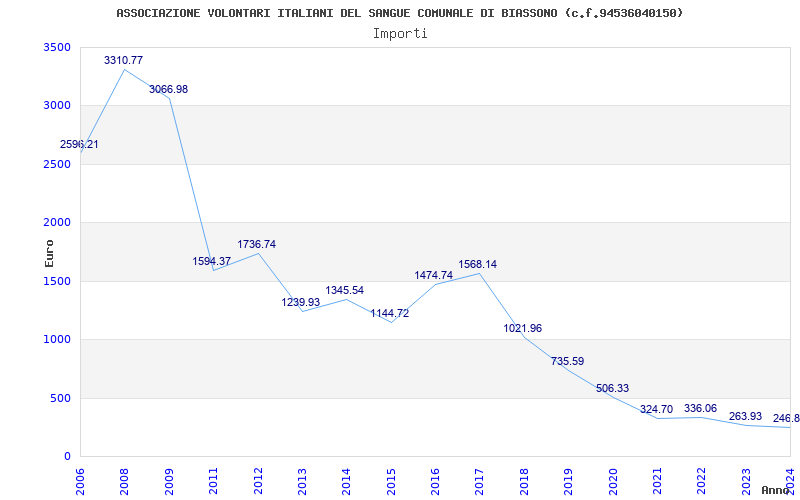
Task: Select data label 336.06
Action: 701,408
